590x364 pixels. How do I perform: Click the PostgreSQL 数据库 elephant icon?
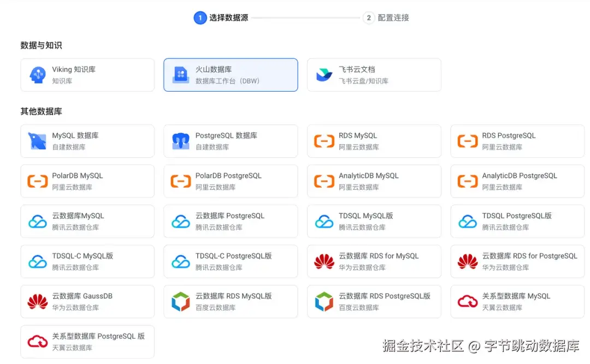click(x=181, y=141)
